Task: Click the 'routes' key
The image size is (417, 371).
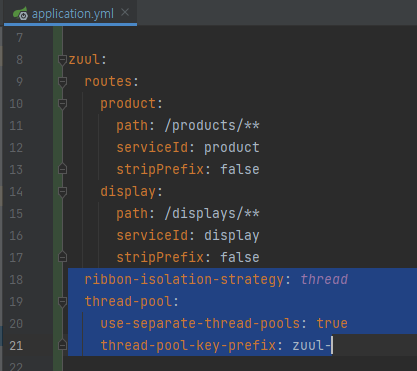Action: click(x=108, y=81)
